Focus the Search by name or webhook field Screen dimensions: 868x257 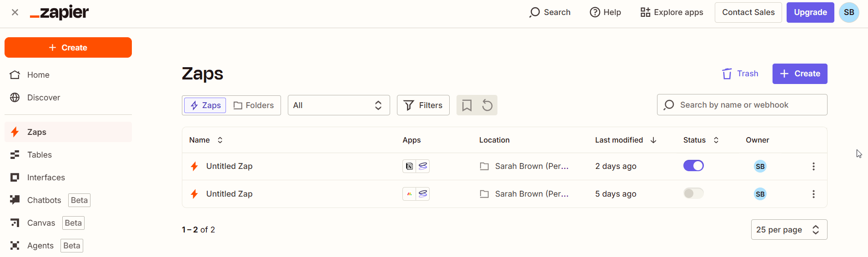click(742, 105)
